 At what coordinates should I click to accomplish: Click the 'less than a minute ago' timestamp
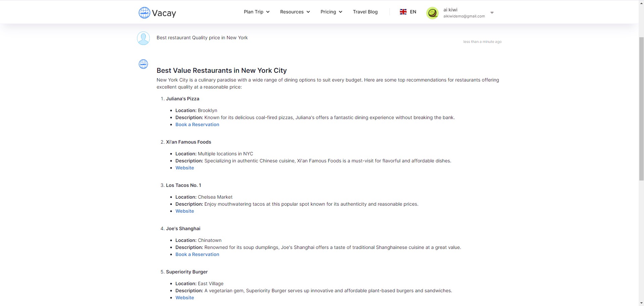(482, 42)
